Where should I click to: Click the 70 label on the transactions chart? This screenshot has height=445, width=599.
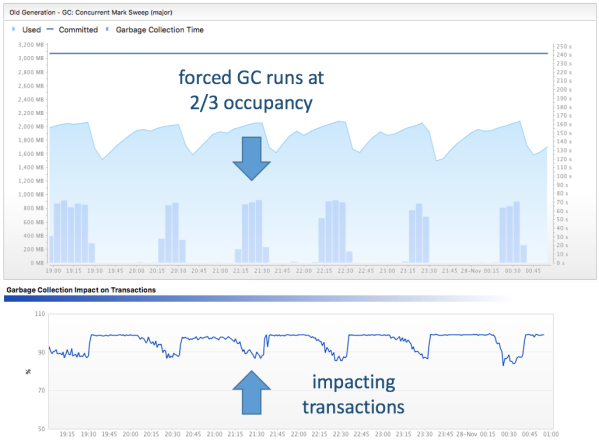(41, 390)
